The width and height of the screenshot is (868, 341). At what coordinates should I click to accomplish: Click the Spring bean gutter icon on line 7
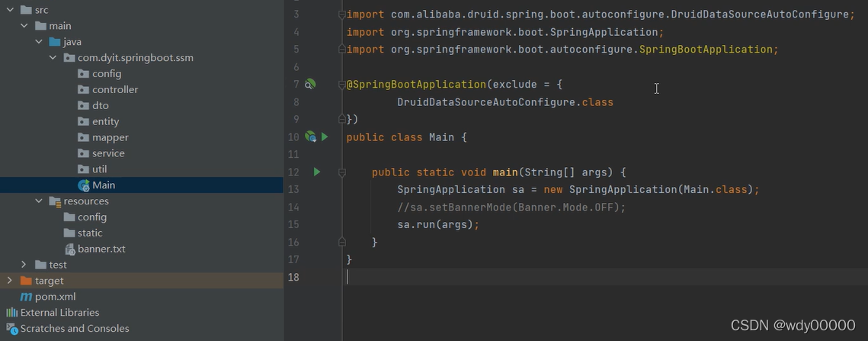pos(311,84)
